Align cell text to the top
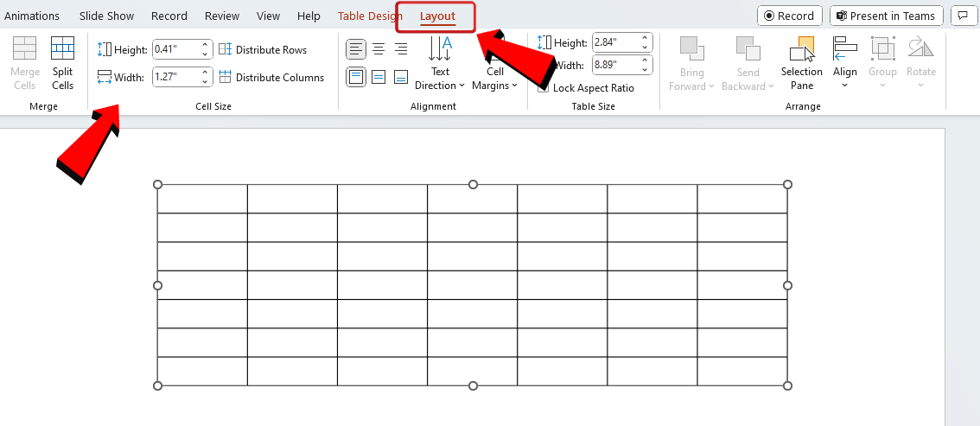 click(x=356, y=78)
